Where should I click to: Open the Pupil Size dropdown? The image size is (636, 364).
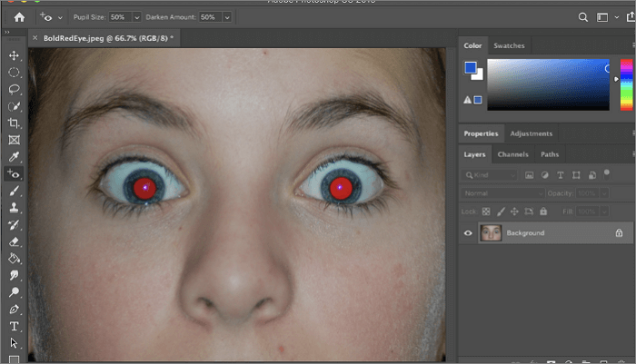[135, 17]
